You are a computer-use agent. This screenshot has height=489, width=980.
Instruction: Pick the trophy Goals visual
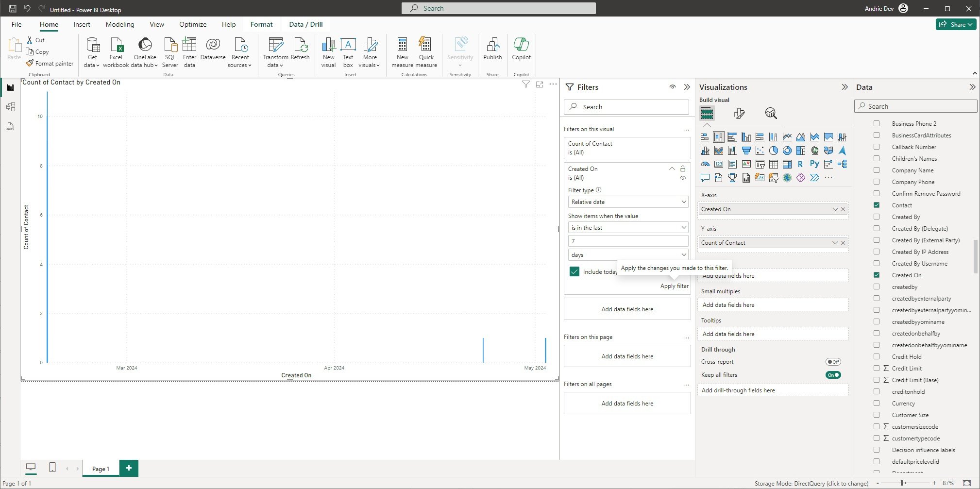pyautogui.click(x=732, y=178)
